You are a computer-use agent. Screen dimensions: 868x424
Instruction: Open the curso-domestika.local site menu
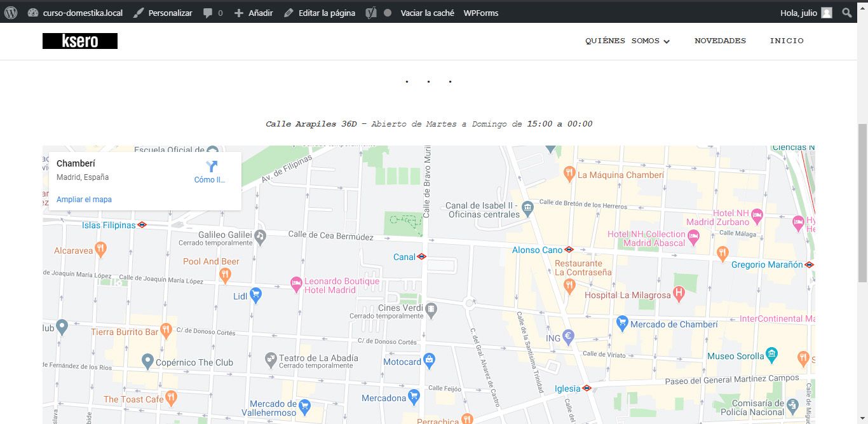pos(76,13)
